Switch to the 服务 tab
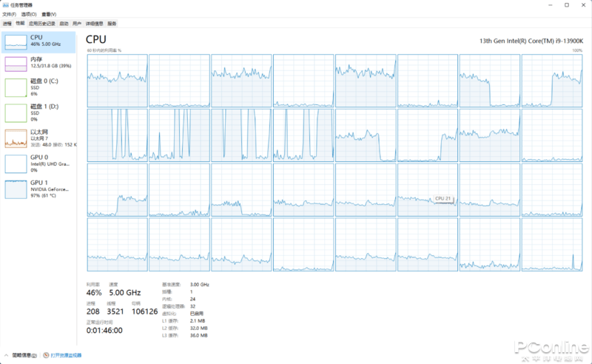The image size is (592, 364). coord(112,24)
